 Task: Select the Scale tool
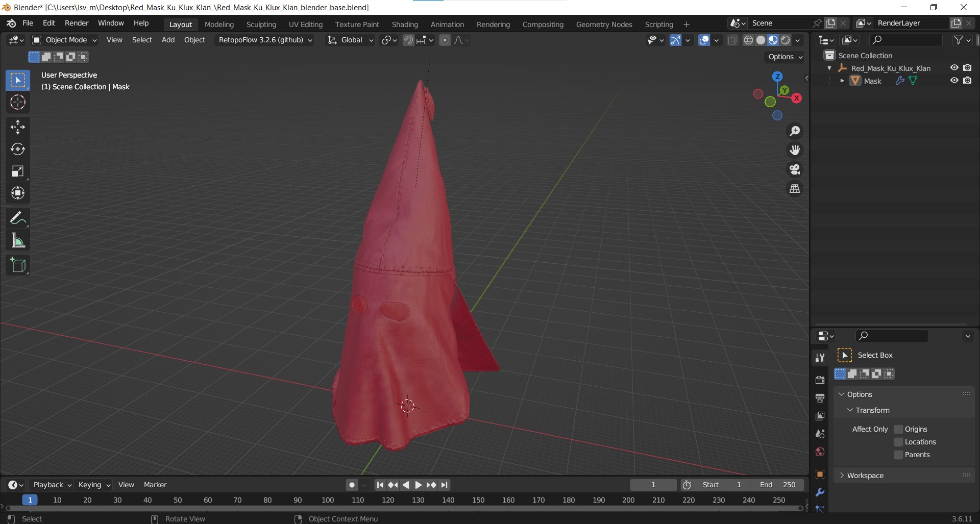tap(18, 171)
